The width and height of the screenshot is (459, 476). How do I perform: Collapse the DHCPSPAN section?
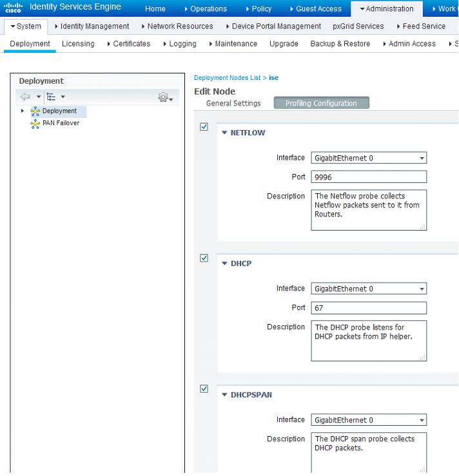pos(224,395)
